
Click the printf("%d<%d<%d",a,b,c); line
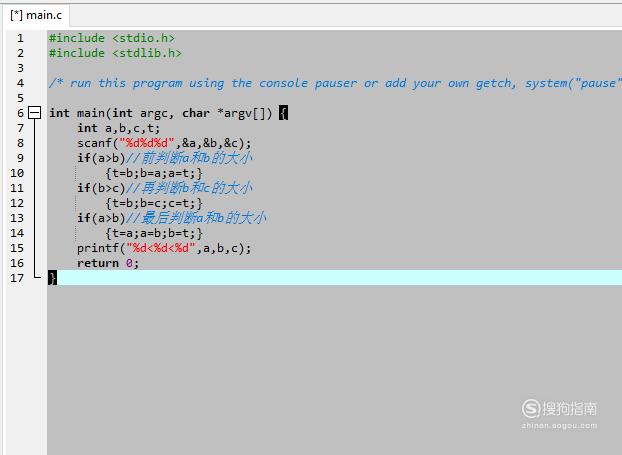coord(164,248)
